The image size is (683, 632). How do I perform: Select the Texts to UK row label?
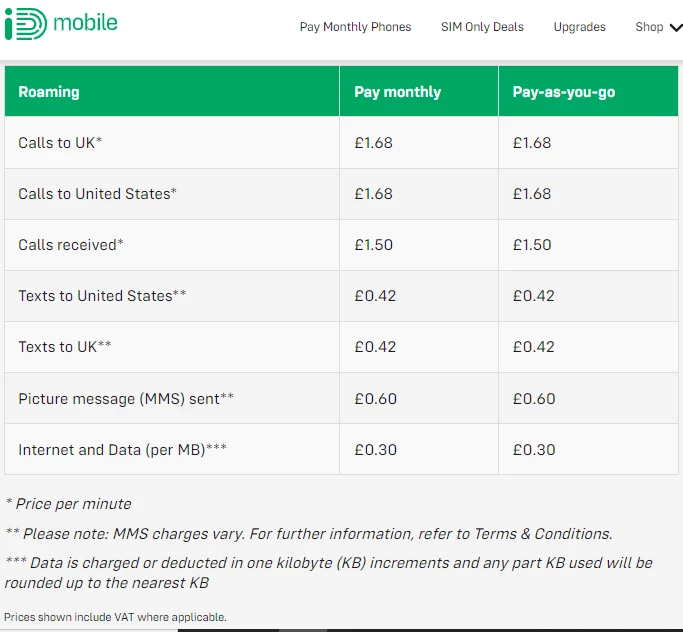[64, 347]
